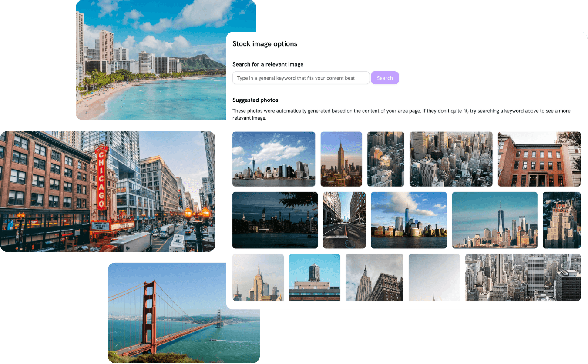Viewport: 588px width, 364px height.
Task: Select the black-and-white aerial cityscape photo
Action: click(523, 277)
